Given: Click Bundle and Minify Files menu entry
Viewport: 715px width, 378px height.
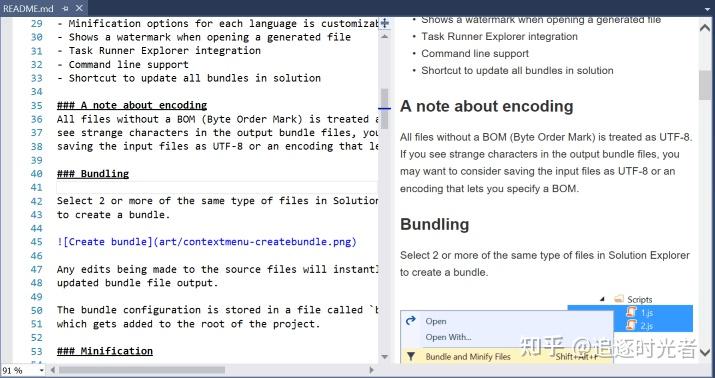Looking at the screenshot, I should pos(468,357).
